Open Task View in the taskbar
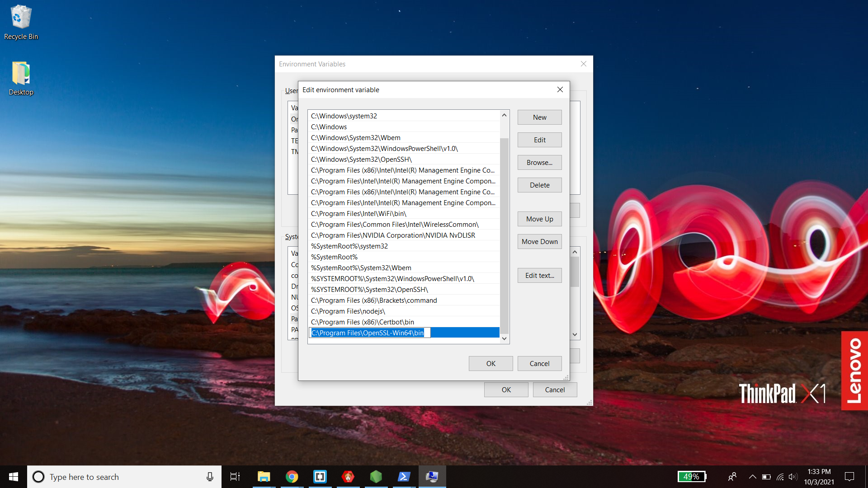Viewport: 868px width, 488px height. point(235,477)
